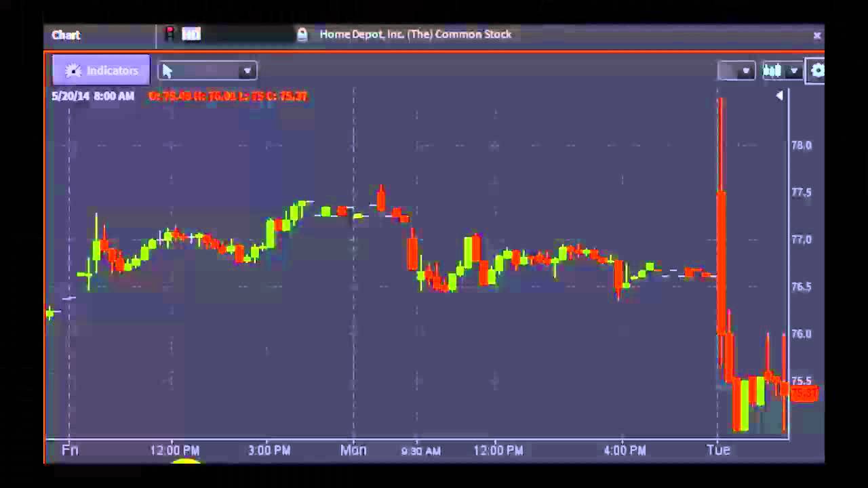The width and height of the screenshot is (868, 488).
Task: Click the 3:00 PM time axis label
Action: pyautogui.click(x=269, y=450)
